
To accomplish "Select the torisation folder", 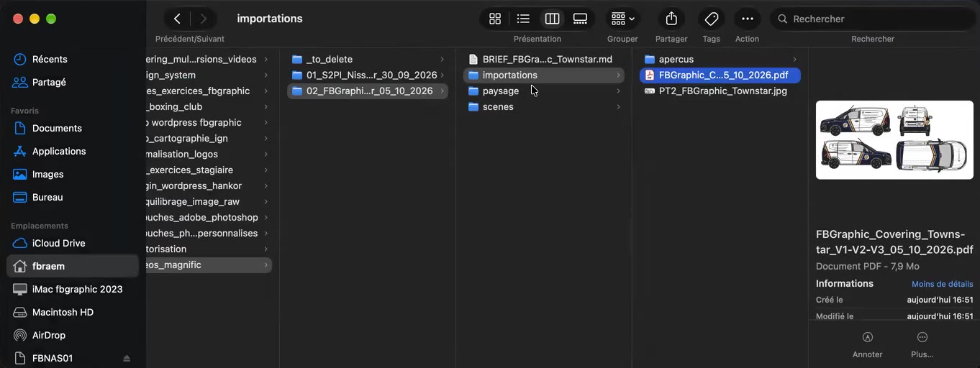I will 209,249.
